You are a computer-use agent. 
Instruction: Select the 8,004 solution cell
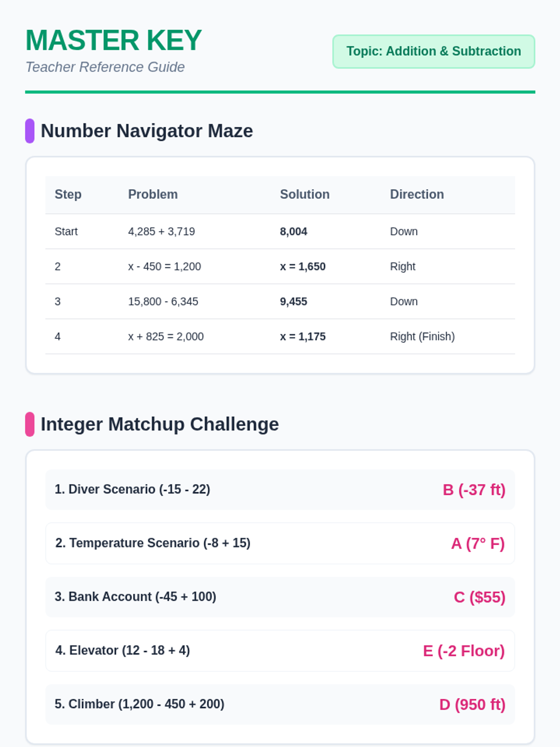(294, 232)
